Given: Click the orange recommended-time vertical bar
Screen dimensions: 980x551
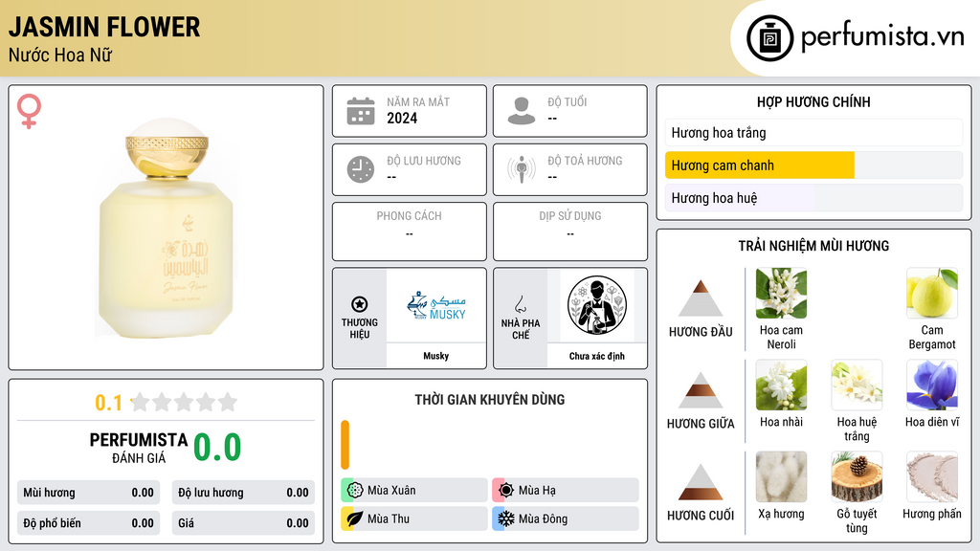Looking at the screenshot, I should point(345,445).
